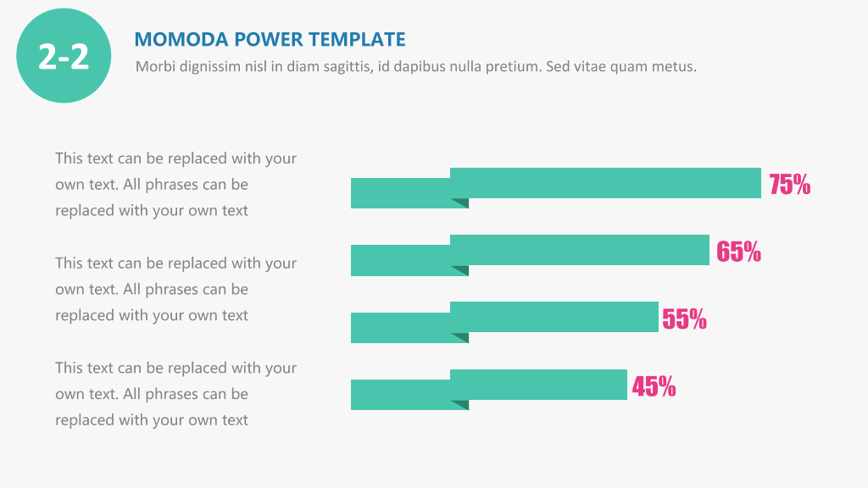
Task: Select the 65% percentage label
Action: [x=738, y=251]
